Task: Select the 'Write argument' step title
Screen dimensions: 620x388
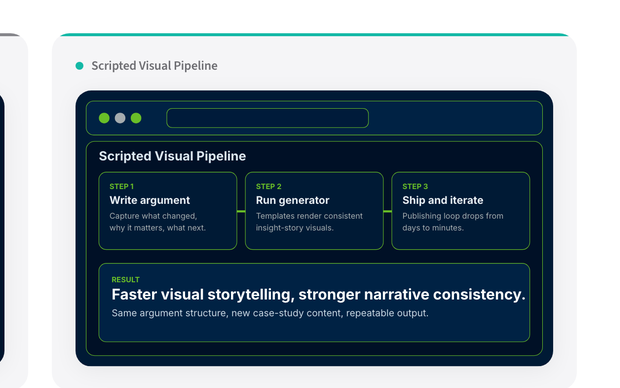Action: click(150, 200)
